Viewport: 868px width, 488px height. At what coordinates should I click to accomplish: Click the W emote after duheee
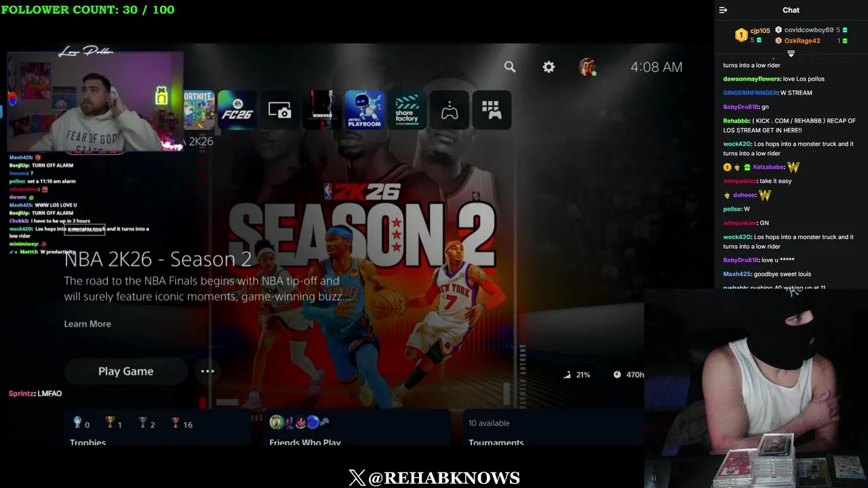[x=765, y=195]
